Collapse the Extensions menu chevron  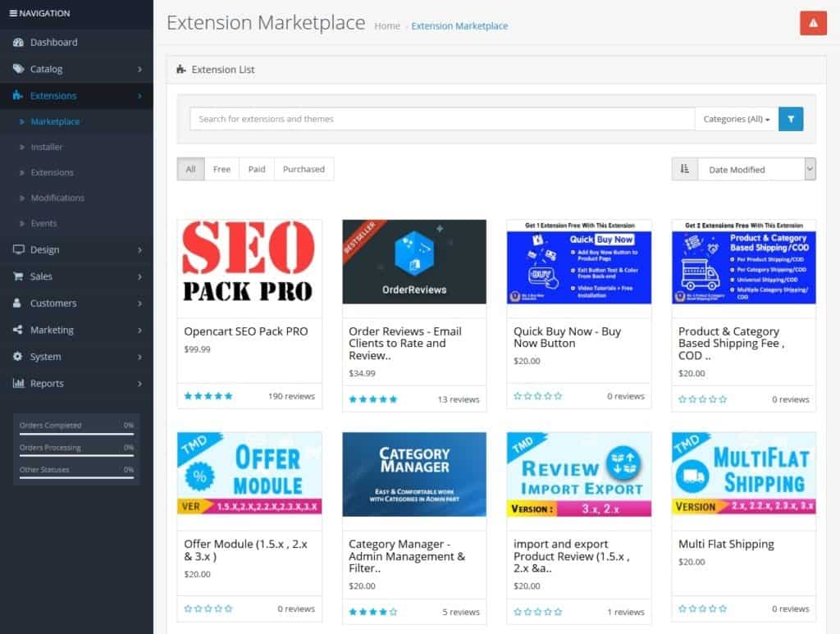pyautogui.click(x=139, y=96)
